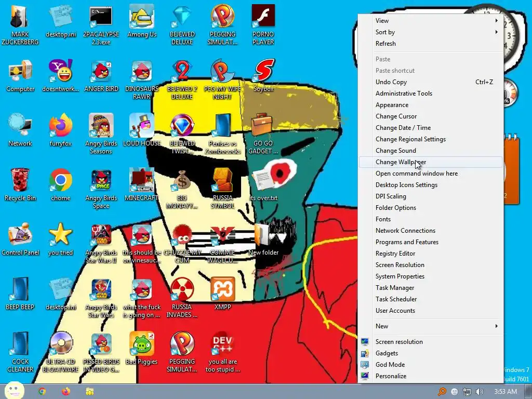532x399 pixels.
Task: Select the Recycle Bin icon
Action: 20,184
